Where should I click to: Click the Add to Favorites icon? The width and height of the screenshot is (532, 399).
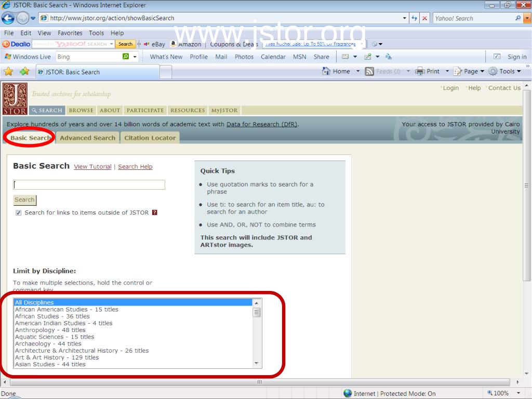pos(24,71)
